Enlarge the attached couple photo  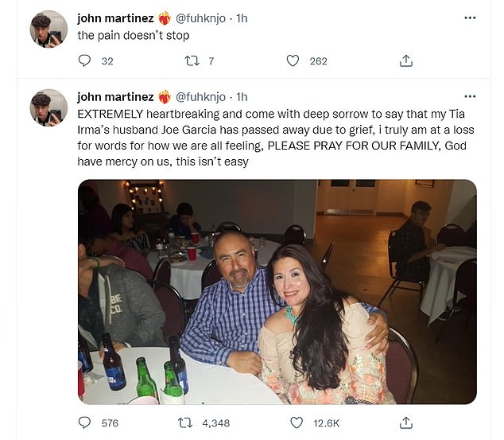(277, 291)
